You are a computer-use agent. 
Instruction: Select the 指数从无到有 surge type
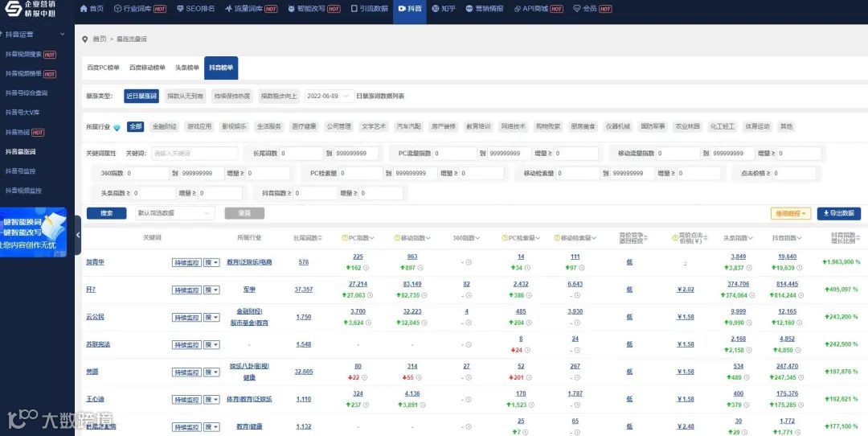pos(185,97)
